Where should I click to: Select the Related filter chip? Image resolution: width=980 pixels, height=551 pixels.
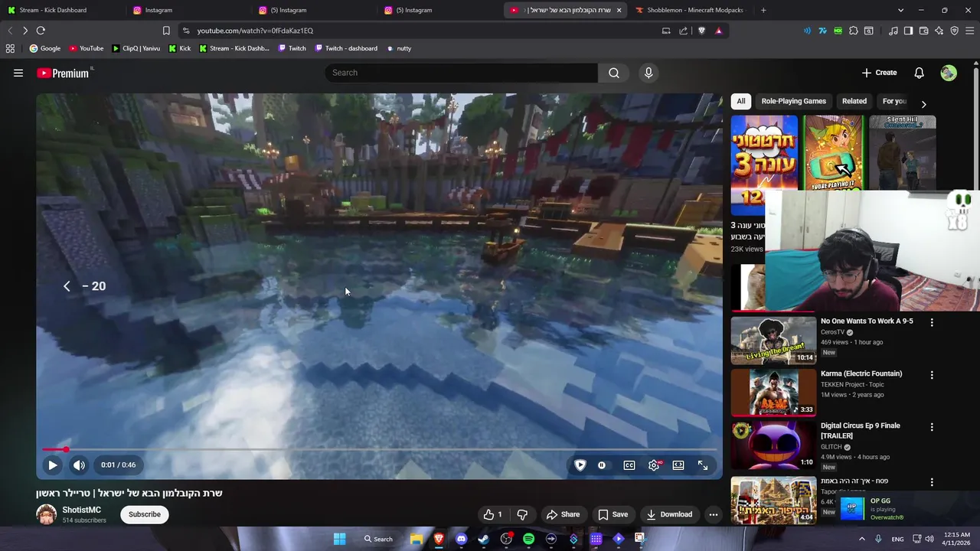(854, 101)
